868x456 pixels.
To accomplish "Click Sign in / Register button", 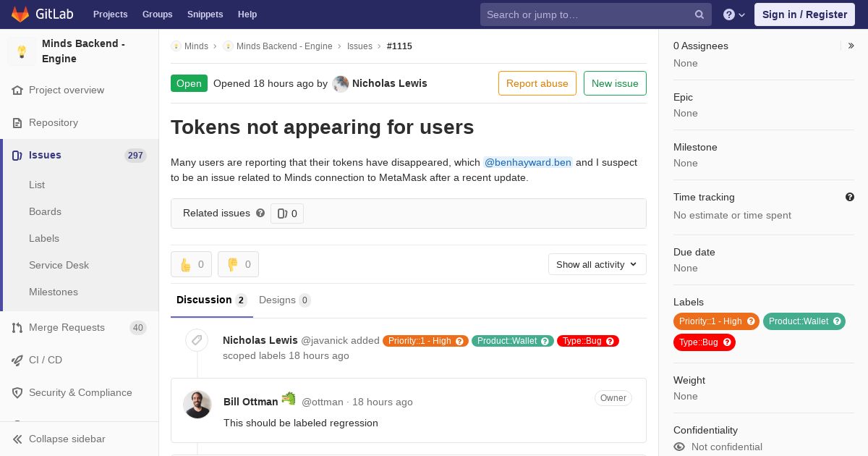I will 804,14.
